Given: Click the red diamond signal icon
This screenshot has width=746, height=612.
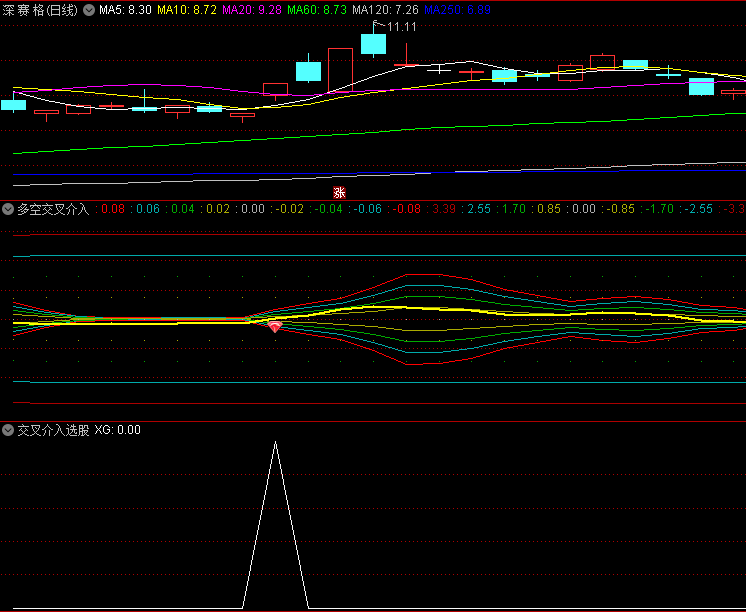Looking at the screenshot, I should (x=275, y=327).
